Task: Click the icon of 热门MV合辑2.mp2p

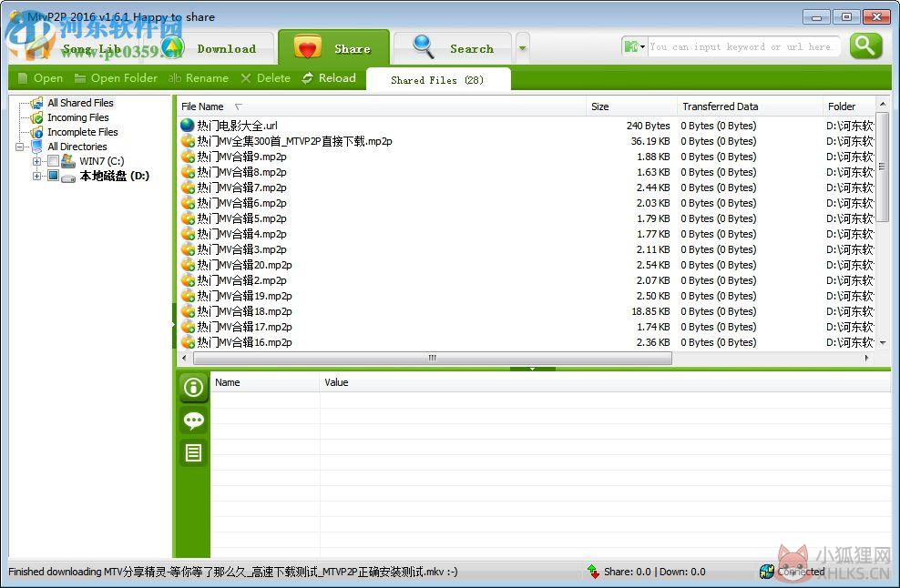Action: pyautogui.click(x=187, y=280)
